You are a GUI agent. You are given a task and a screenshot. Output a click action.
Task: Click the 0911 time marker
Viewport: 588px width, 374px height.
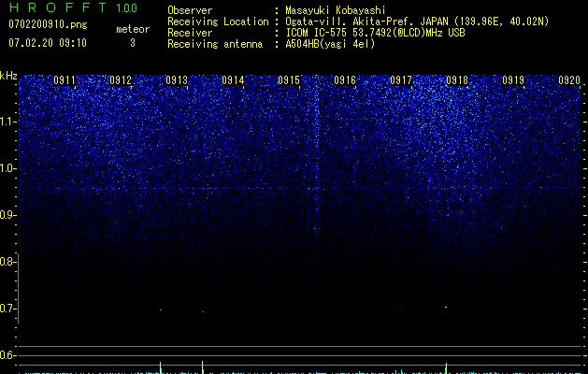65,80
